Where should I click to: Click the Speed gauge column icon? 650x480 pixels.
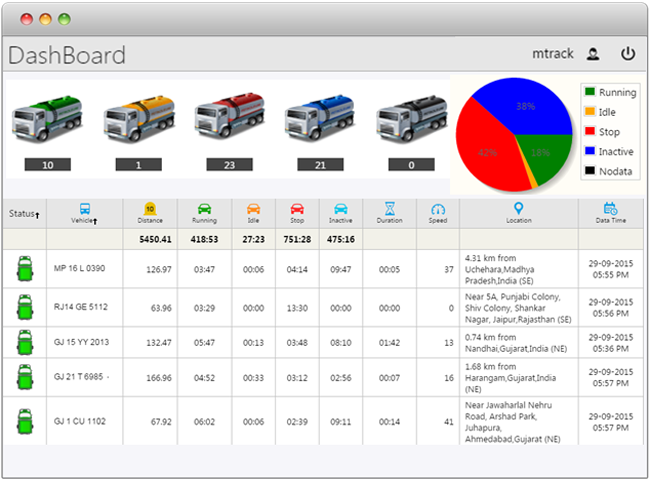[x=438, y=210]
